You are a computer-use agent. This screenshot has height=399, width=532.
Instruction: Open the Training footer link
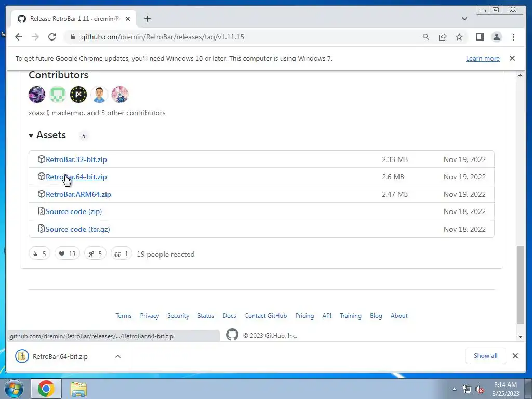pos(351,316)
